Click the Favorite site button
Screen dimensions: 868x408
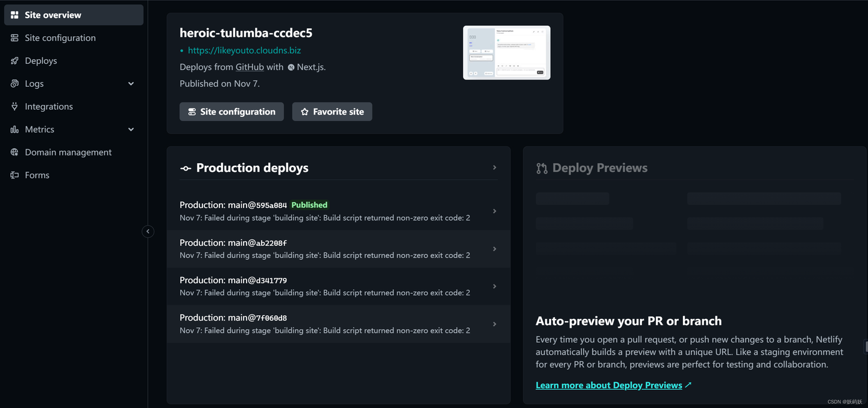tap(332, 111)
